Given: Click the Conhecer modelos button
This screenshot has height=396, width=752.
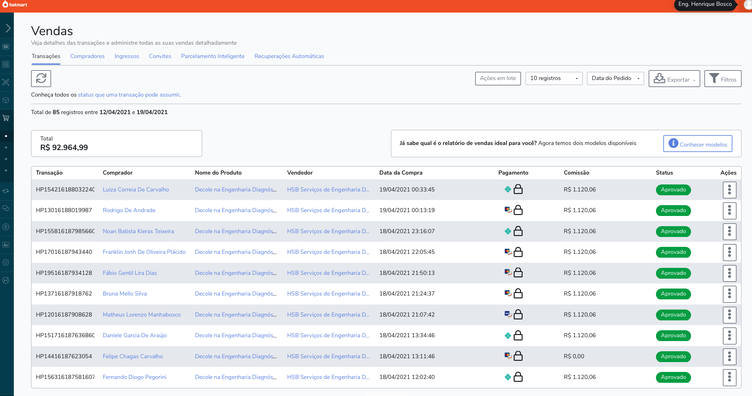Looking at the screenshot, I should tap(698, 143).
